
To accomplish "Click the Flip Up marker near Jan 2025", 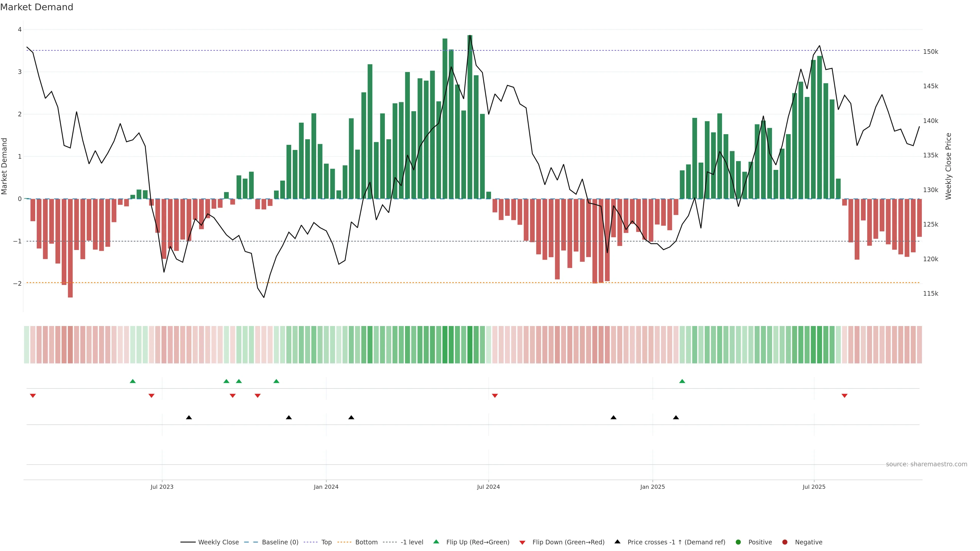I will click(x=682, y=381).
